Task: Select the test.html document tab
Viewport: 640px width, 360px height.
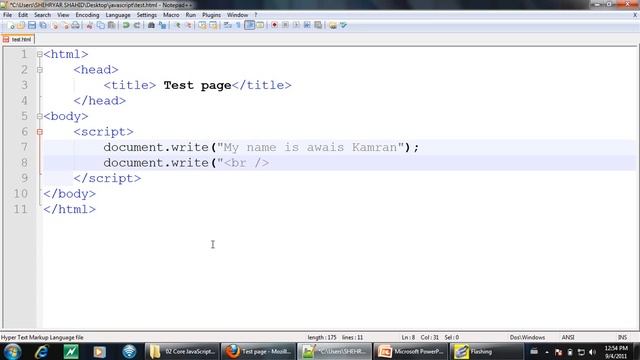Action: coord(18,39)
